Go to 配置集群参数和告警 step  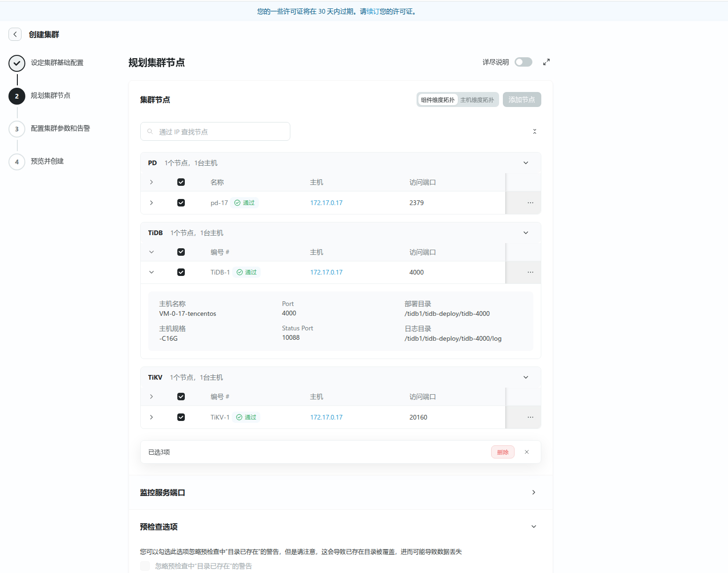pos(61,129)
